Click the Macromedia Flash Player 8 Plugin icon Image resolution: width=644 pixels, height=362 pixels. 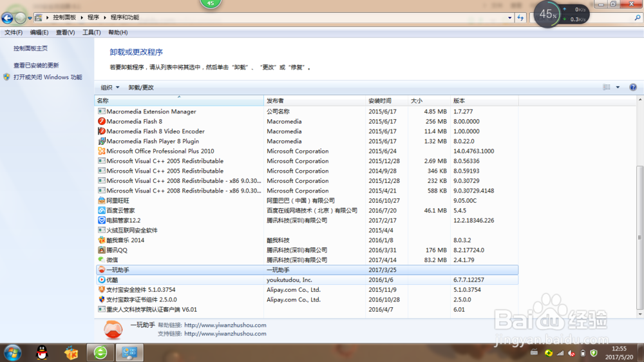(x=102, y=141)
